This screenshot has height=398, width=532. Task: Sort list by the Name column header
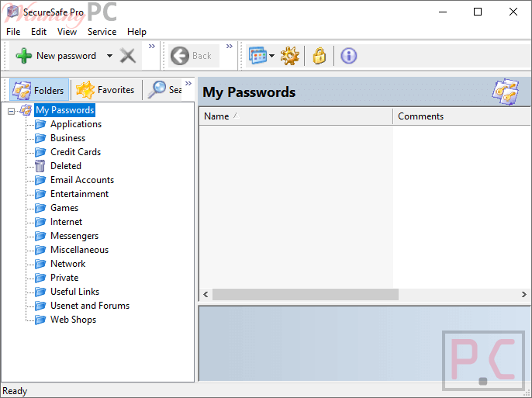[x=296, y=116]
